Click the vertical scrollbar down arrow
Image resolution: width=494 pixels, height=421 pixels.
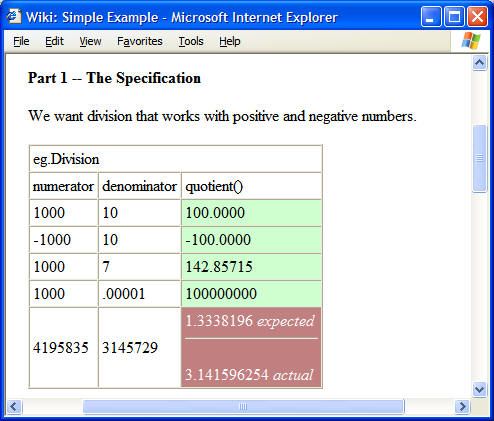pos(479,389)
